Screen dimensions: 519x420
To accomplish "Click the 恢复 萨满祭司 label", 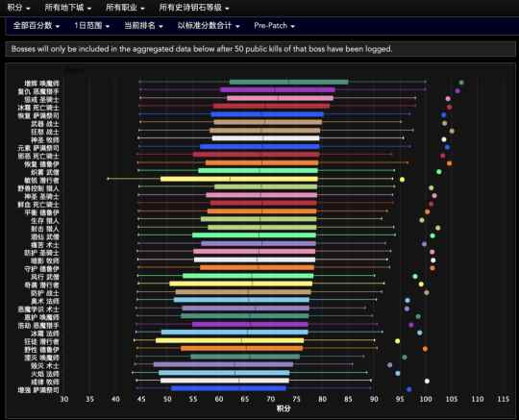I will click(38, 116).
